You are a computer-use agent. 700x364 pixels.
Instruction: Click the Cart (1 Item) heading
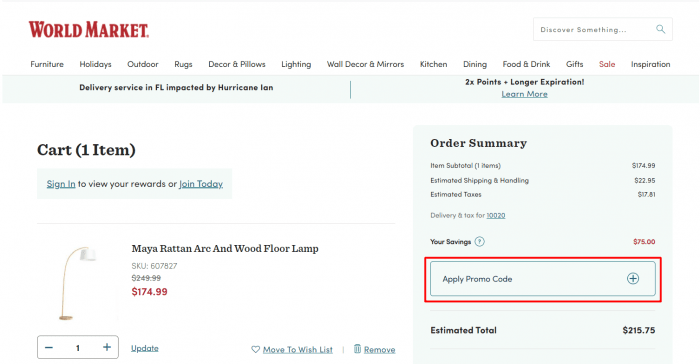tap(86, 150)
